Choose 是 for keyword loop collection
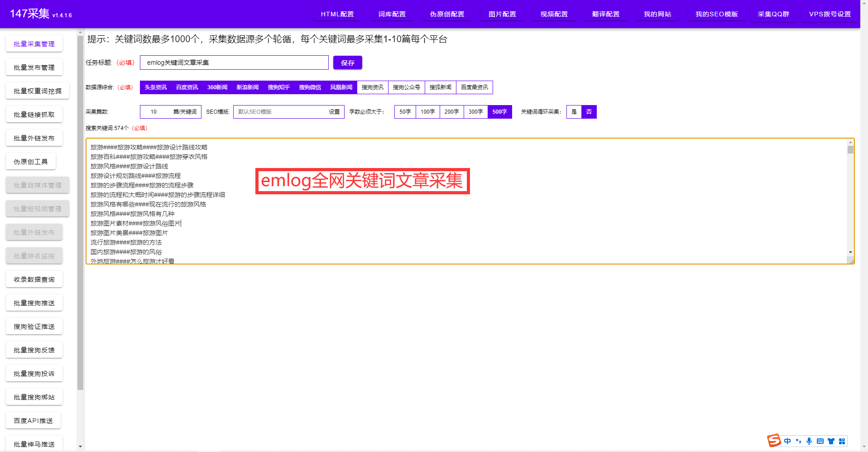This screenshot has height=452, width=868. [574, 112]
